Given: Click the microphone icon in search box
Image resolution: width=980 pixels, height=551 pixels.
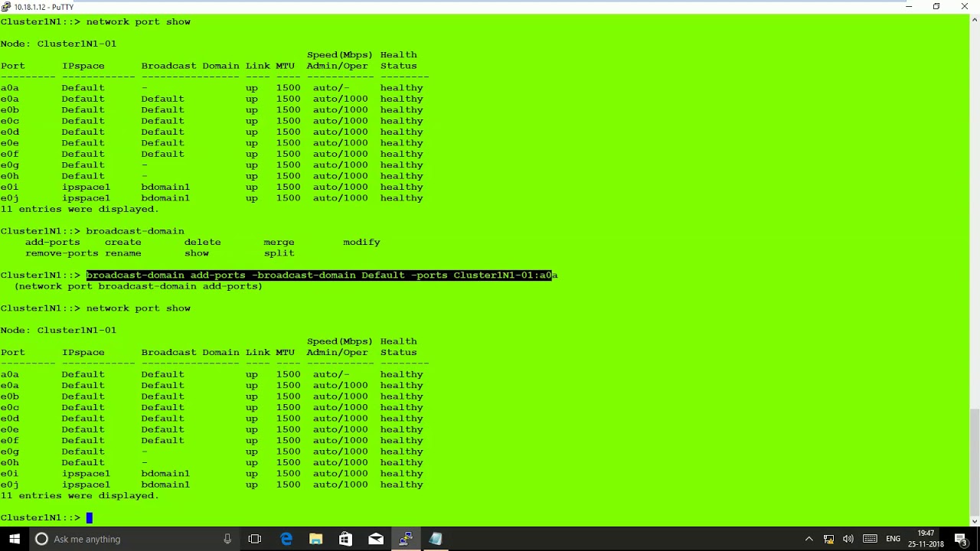Looking at the screenshot, I should click(227, 539).
